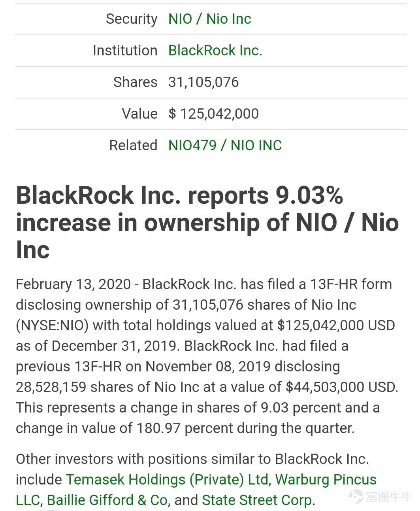Open the related NIO479 / NIO INC link

pyautogui.click(x=225, y=145)
